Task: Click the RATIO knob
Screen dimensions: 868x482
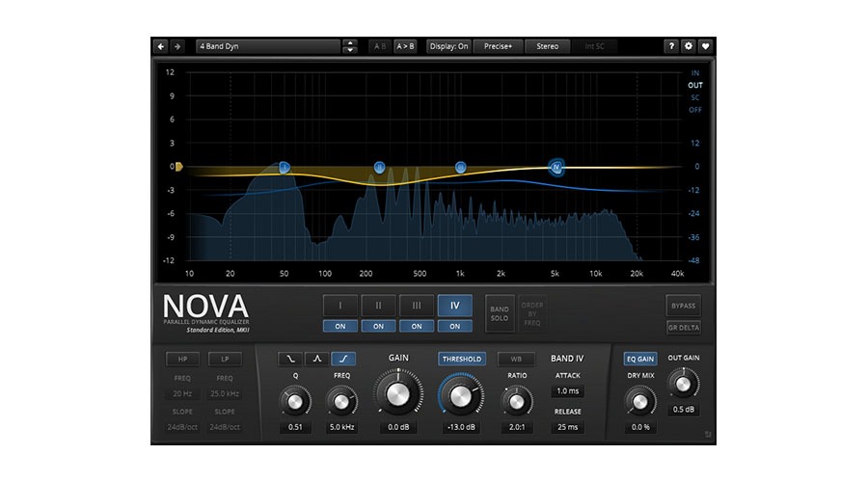Action: click(x=517, y=402)
